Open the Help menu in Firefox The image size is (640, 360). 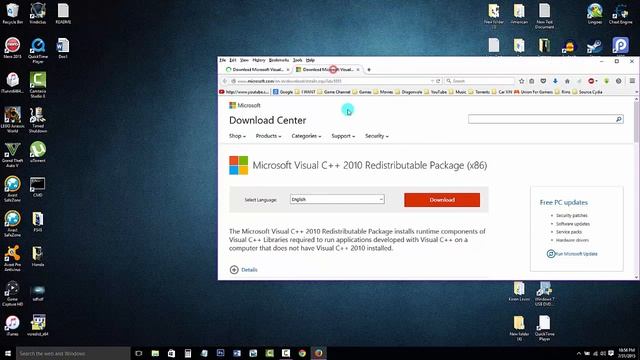[x=310, y=60]
